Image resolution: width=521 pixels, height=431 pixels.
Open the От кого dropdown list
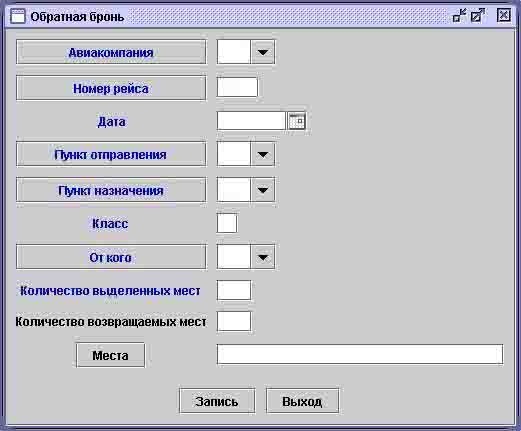click(x=263, y=257)
